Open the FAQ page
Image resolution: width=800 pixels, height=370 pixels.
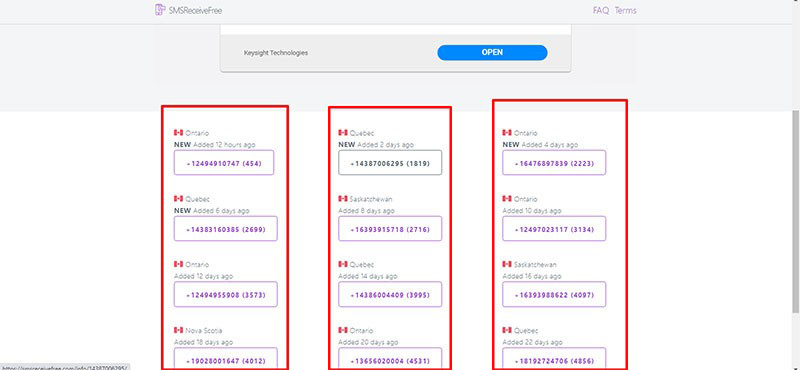[x=601, y=10]
